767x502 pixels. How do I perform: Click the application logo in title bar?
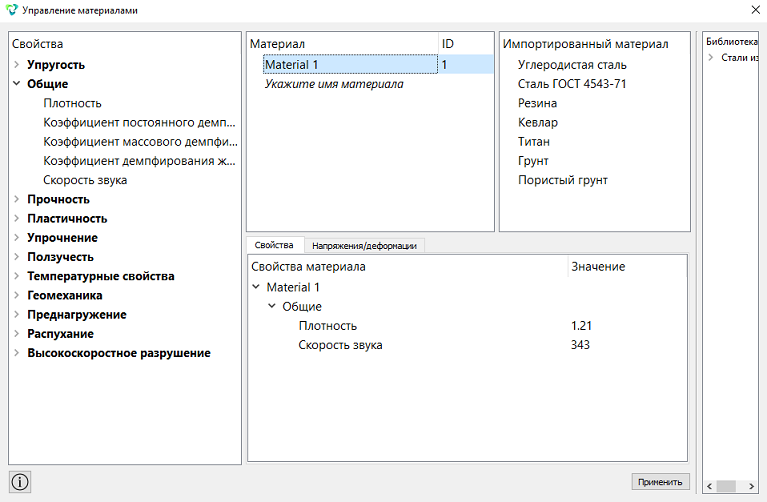[11, 10]
